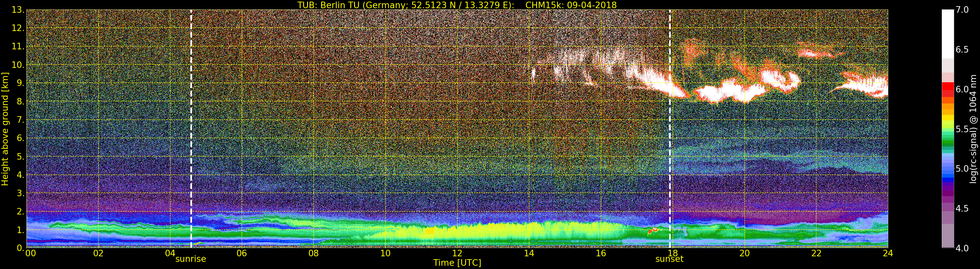This screenshot has width=980, height=269.
Task: Click the "00" time axis tick label
Action: pos(30,253)
